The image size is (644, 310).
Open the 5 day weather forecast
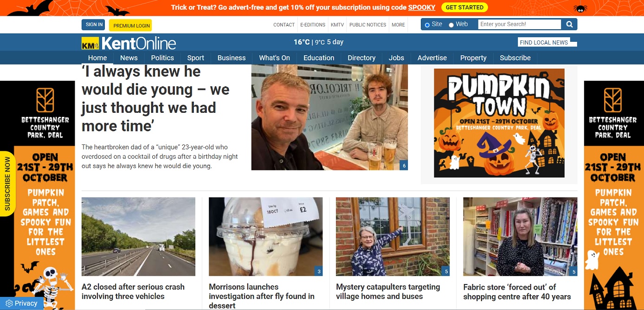pos(335,42)
